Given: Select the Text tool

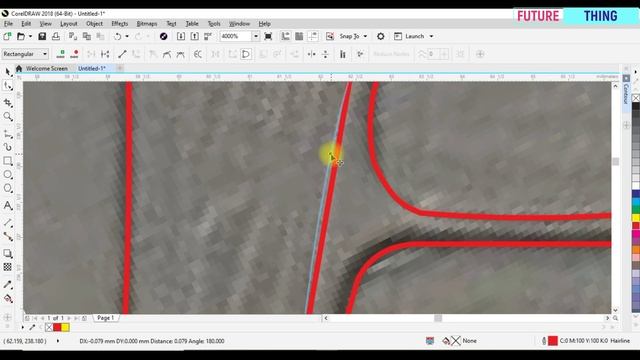Looking at the screenshot, I should click(x=7, y=205).
